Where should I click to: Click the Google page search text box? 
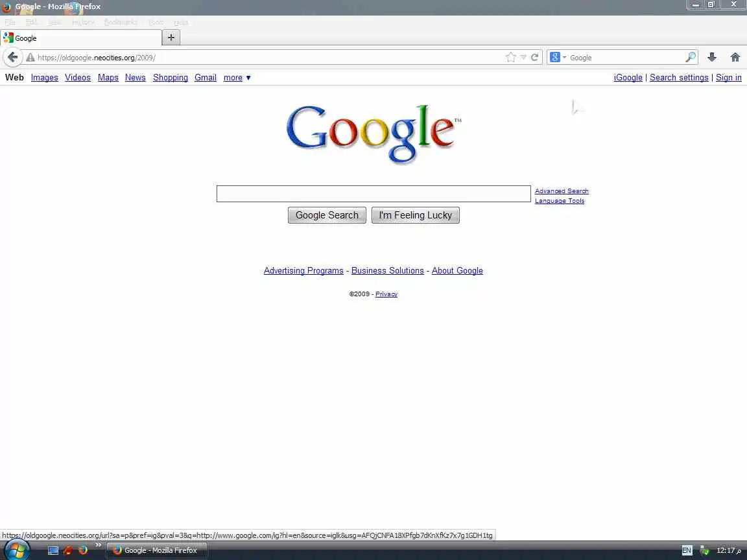click(373, 194)
